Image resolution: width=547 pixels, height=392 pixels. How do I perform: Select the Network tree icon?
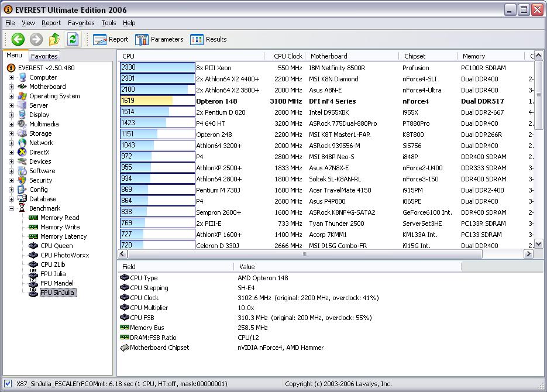22,143
